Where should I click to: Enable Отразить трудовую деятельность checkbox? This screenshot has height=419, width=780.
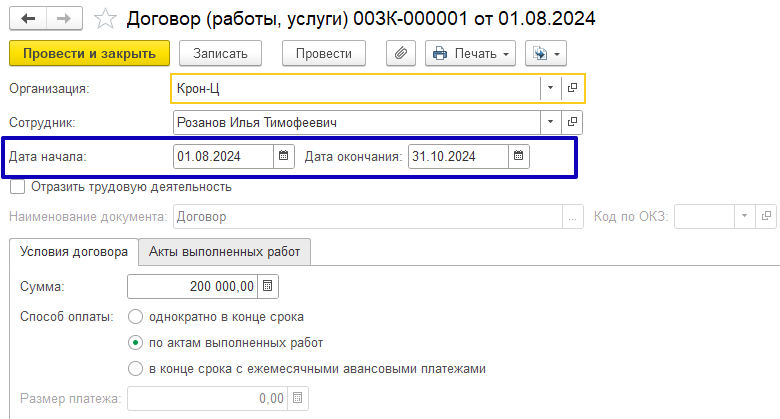click(x=17, y=186)
